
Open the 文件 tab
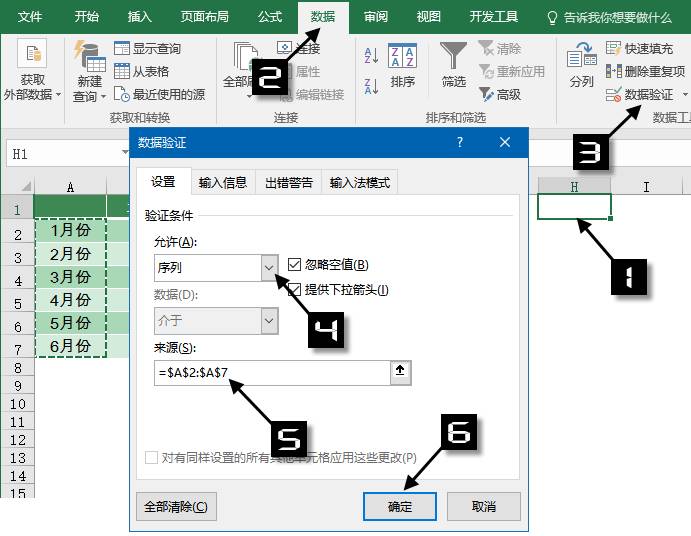(x=30, y=17)
